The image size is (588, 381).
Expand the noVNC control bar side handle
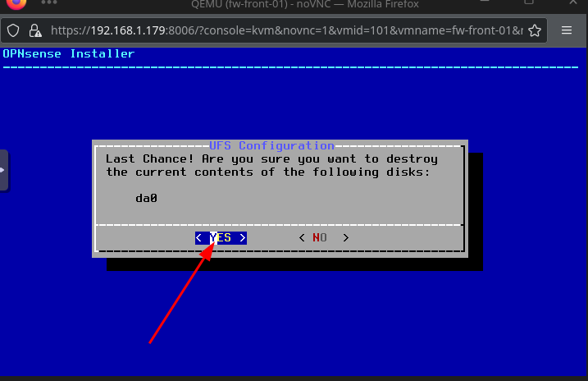[4, 170]
